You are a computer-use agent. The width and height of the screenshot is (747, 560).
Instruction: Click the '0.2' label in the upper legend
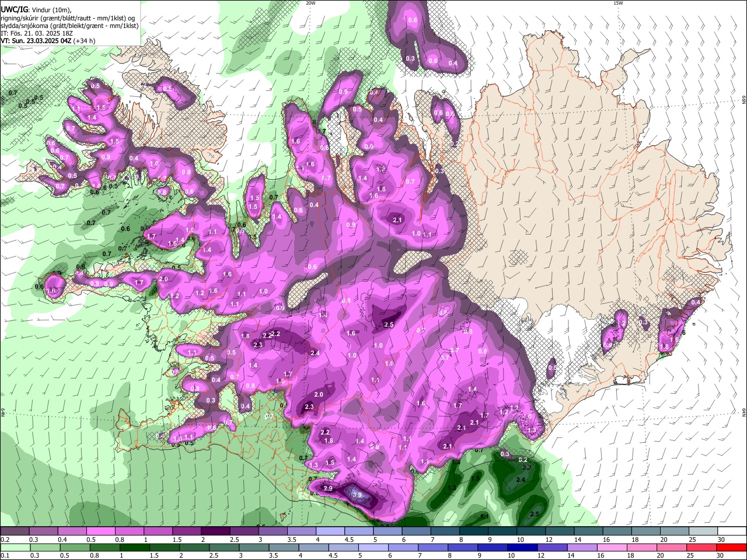coord(5,540)
